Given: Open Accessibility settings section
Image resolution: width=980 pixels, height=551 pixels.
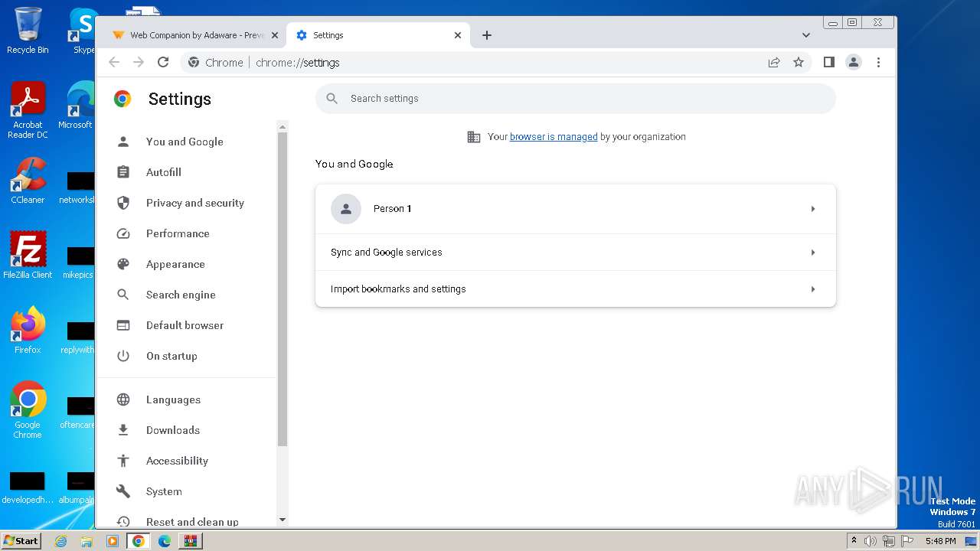Looking at the screenshot, I should pyautogui.click(x=177, y=461).
